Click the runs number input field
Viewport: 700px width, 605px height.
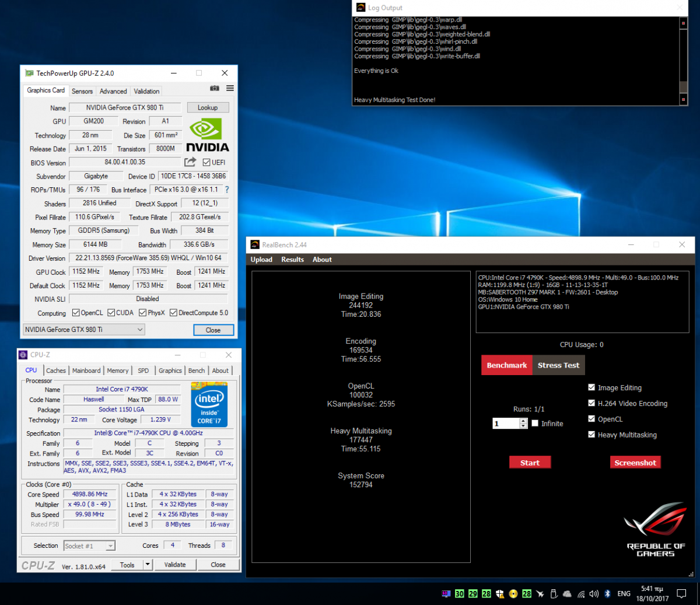tap(506, 424)
